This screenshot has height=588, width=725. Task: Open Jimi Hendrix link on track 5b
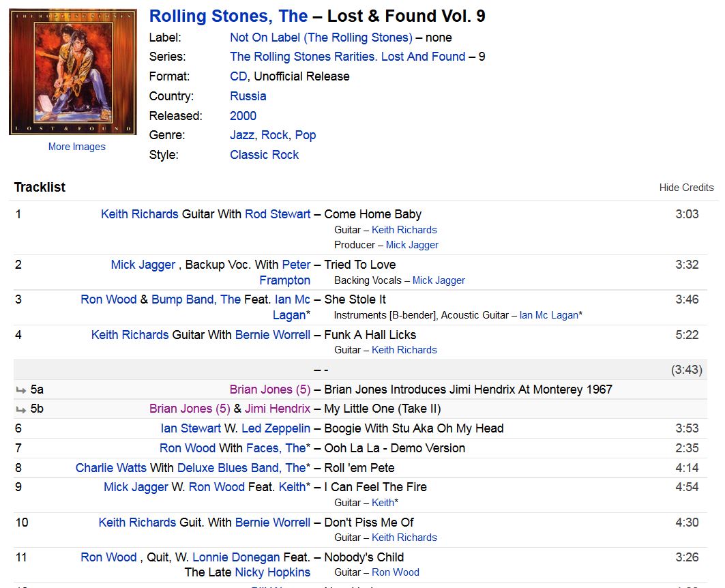click(x=278, y=409)
